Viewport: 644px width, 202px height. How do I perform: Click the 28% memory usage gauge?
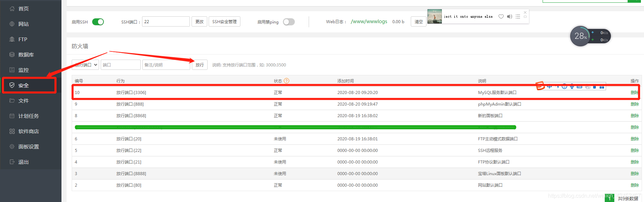click(x=580, y=36)
